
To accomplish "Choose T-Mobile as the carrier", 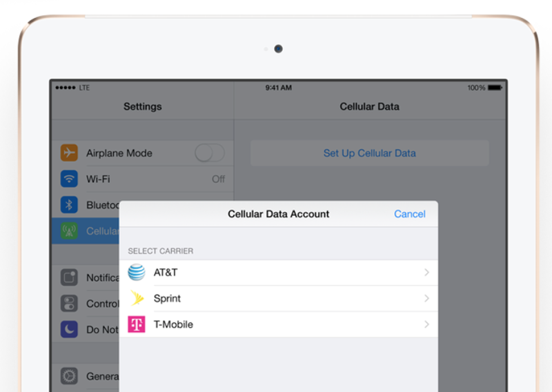I will 279,324.
